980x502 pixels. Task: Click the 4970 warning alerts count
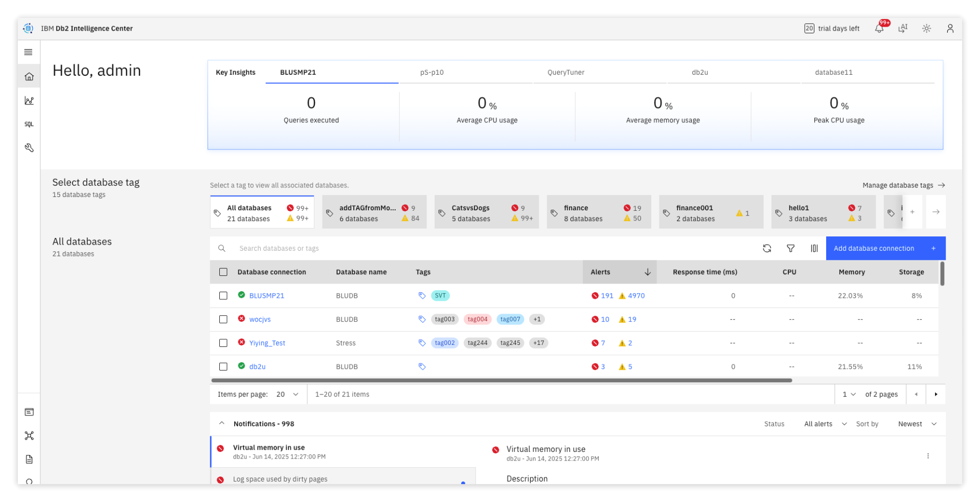(x=632, y=295)
